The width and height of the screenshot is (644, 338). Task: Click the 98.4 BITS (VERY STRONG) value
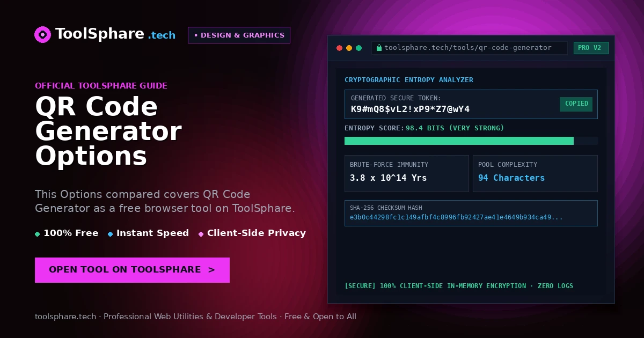455,128
